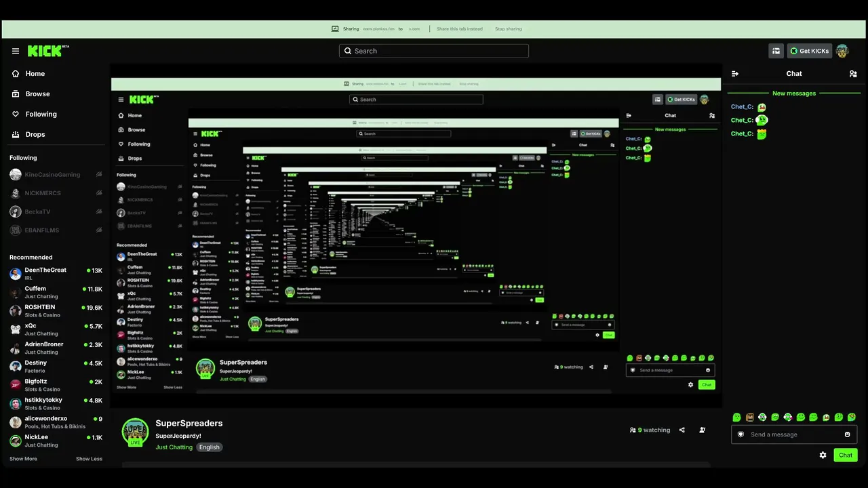
Task: Click the offline icon beside EBANFILMS
Action: pyautogui.click(x=99, y=230)
